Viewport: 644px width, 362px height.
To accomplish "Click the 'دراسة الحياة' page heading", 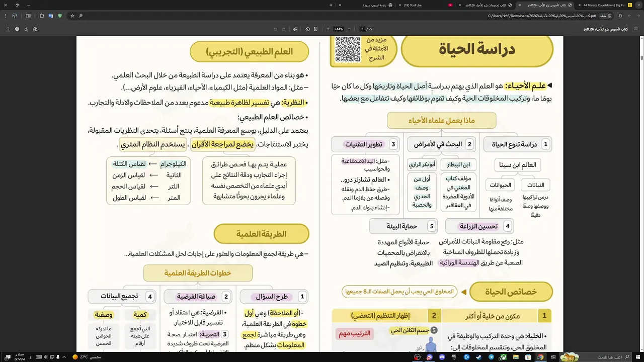I will click(477, 49).
